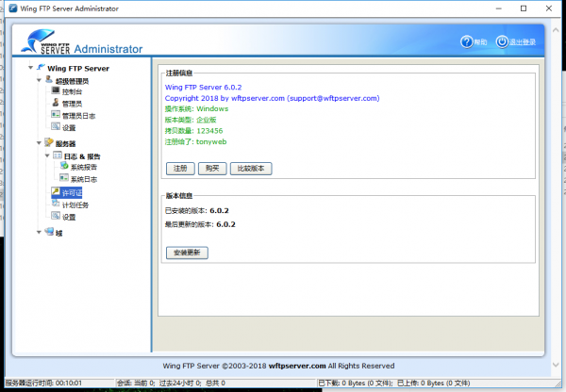The height and width of the screenshot is (392, 566).
Task: Maximize the Wing FTP Server Administrator window
Action: coord(524,8)
